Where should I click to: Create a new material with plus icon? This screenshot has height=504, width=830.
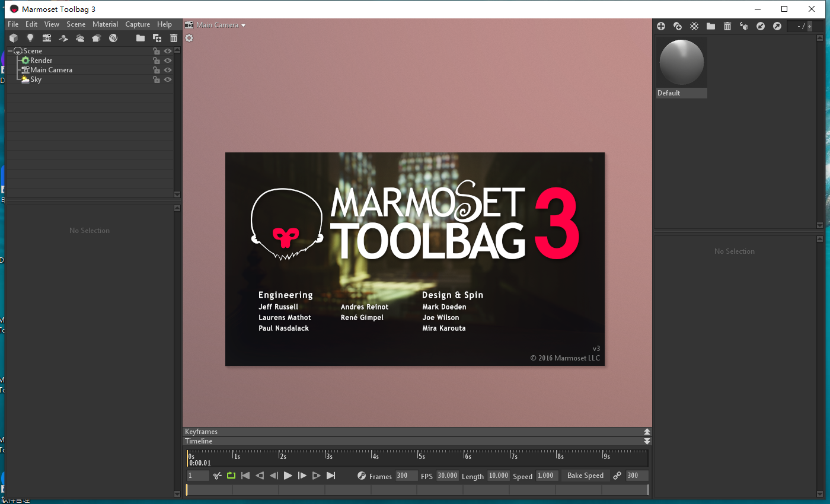(661, 26)
